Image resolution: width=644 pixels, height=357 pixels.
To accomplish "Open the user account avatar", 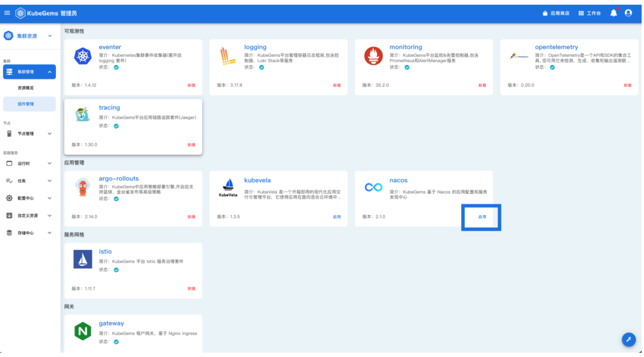I will click(x=628, y=13).
